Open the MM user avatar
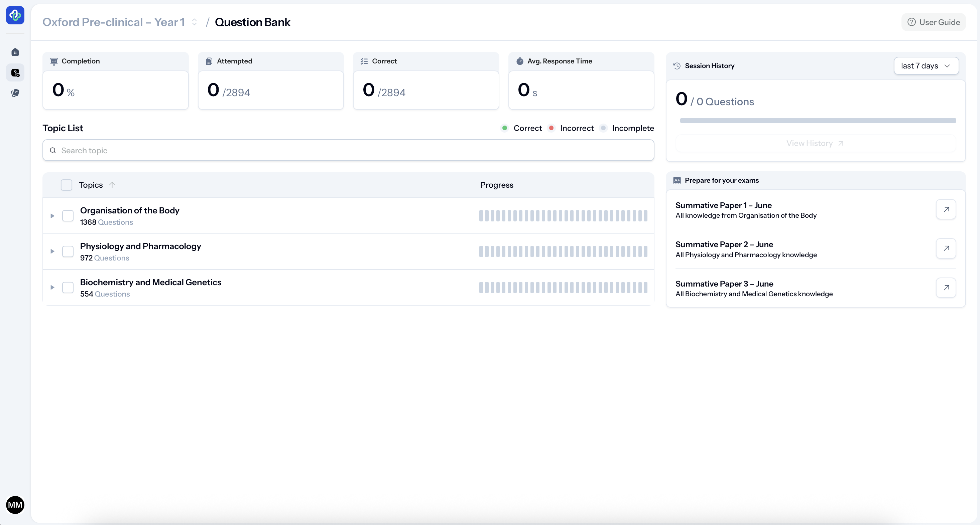Screen dimensions: 980x525 [x=15, y=505]
